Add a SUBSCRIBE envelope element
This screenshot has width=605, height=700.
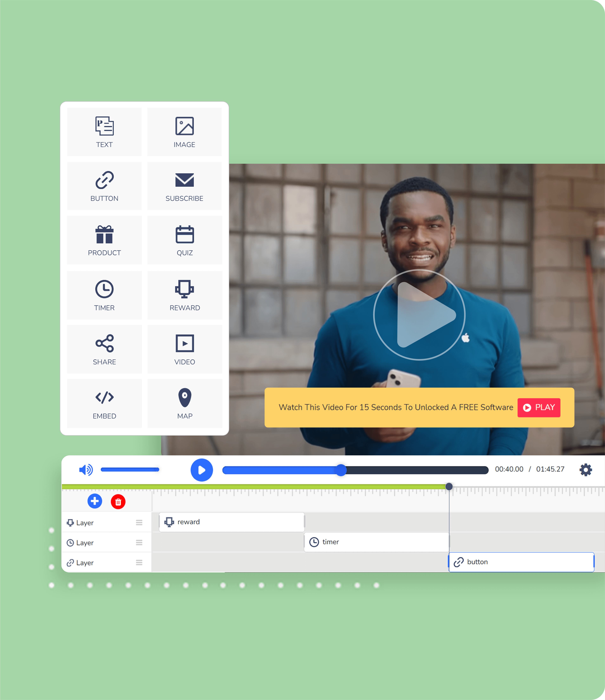(184, 186)
